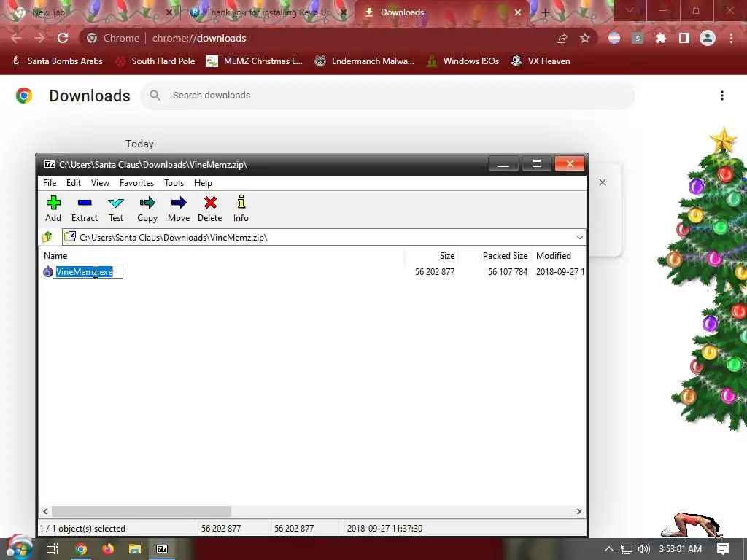Expand the 7-Zip address path dropdown
Image resolution: width=747 pixels, height=560 pixels.
coord(579,237)
